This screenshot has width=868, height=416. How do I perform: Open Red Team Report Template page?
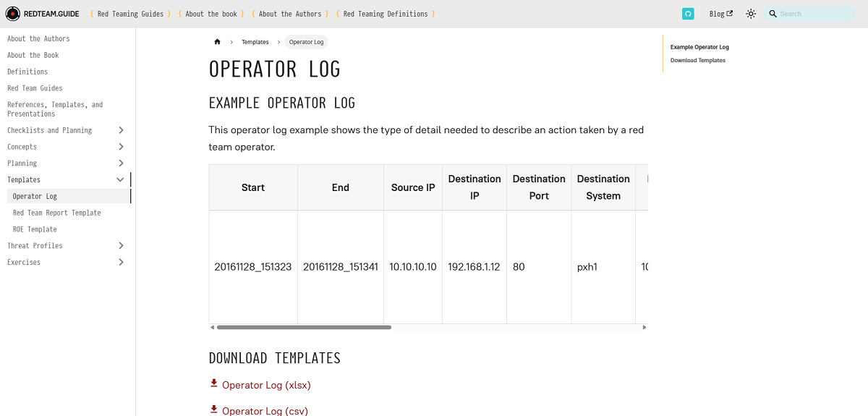[x=57, y=213]
